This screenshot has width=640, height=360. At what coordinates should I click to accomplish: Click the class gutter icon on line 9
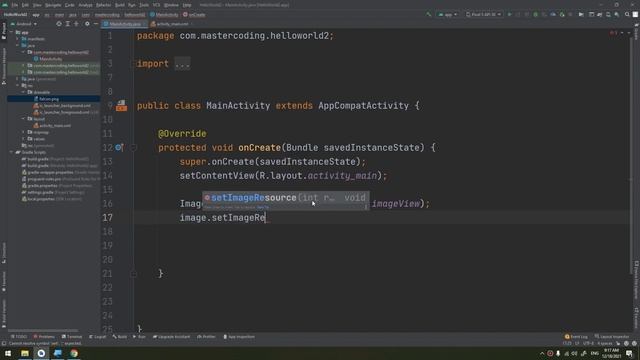121,106
